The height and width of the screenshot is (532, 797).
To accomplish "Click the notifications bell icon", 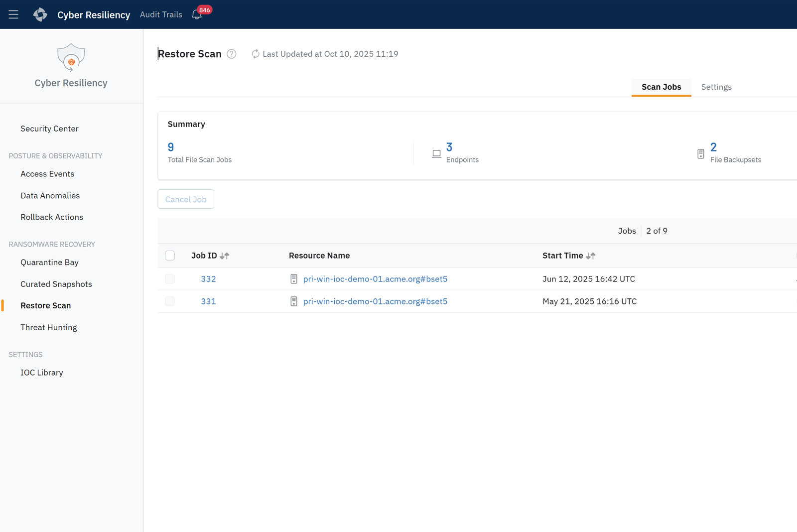I will (x=197, y=15).
